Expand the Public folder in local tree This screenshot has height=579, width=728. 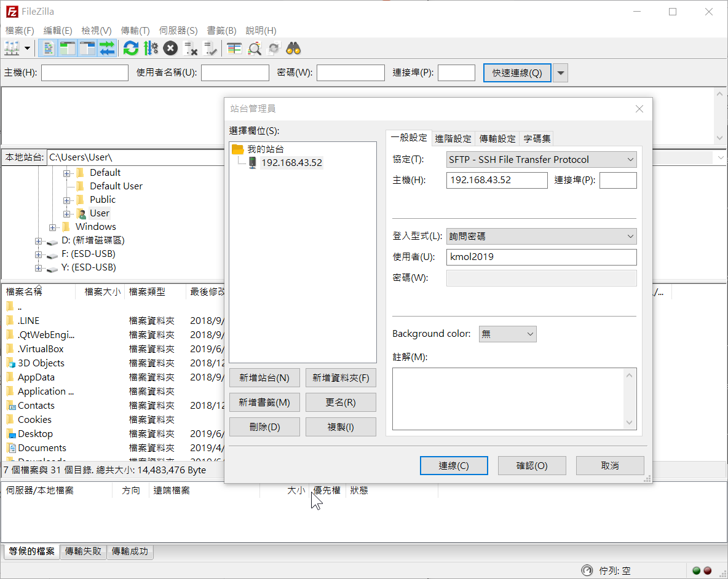[67, 200]
